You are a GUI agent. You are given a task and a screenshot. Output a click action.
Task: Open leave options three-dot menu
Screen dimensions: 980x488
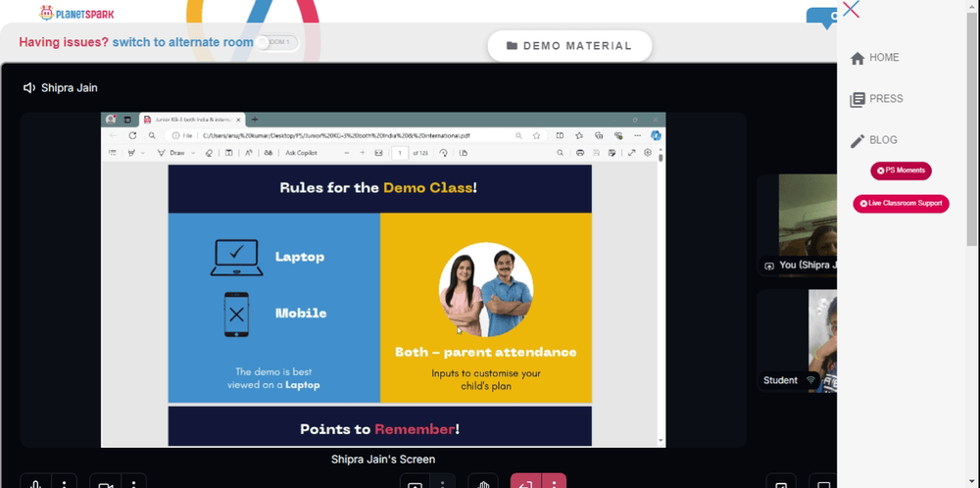pyautogui.click(x=554, y=482)
